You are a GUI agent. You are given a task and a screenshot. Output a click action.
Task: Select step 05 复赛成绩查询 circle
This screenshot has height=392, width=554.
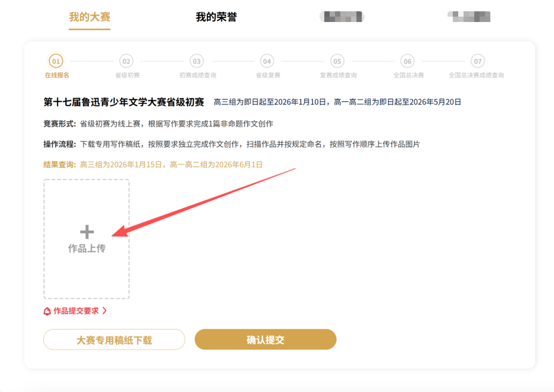[x=337, y=61]
